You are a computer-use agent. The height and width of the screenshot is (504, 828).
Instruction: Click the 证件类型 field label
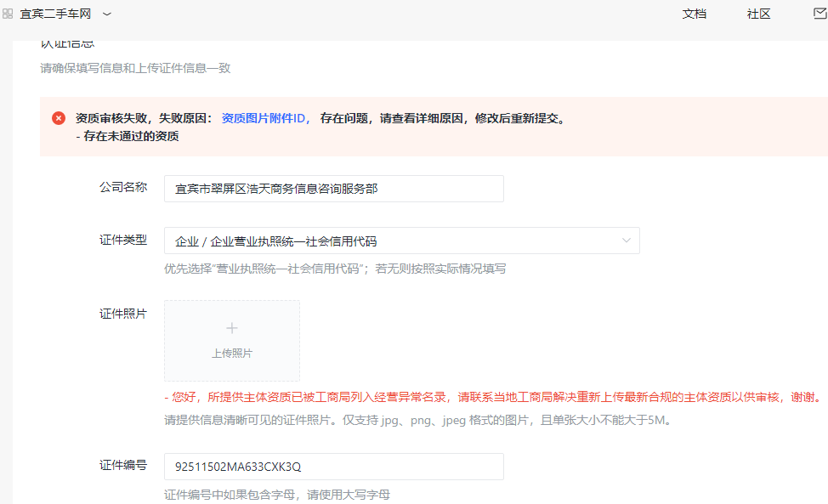point(123,241)
